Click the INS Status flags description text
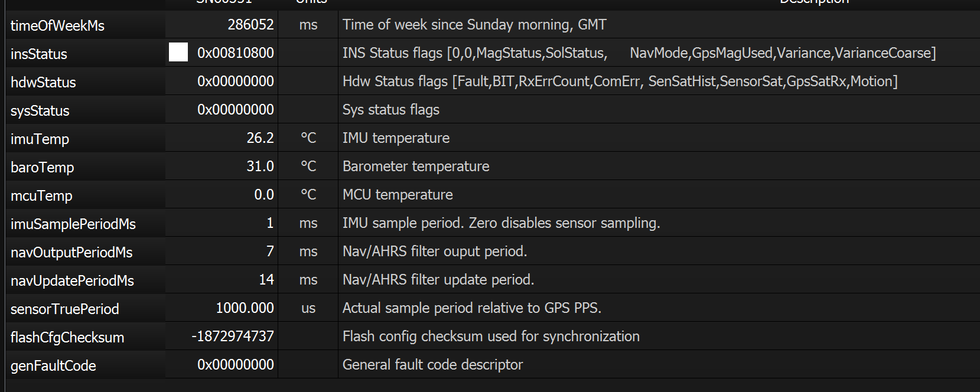980x392 pixels. 638,53
